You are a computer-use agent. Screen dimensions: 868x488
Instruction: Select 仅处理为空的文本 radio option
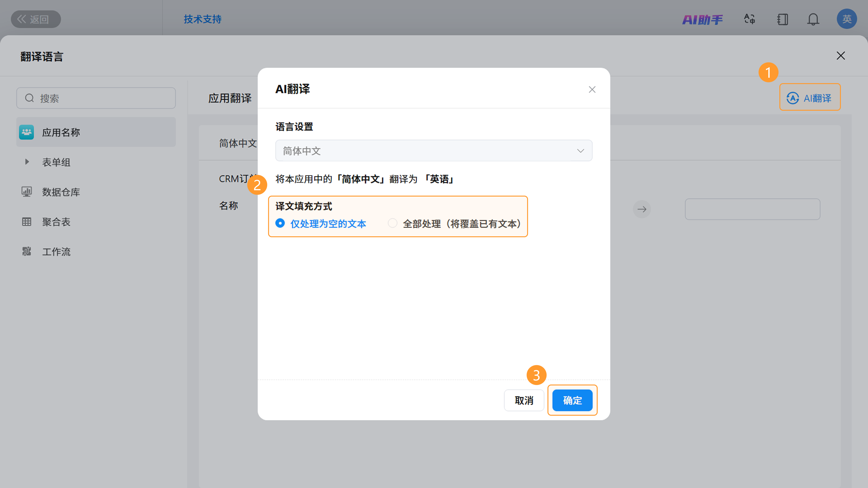click(x=321, y=223)
